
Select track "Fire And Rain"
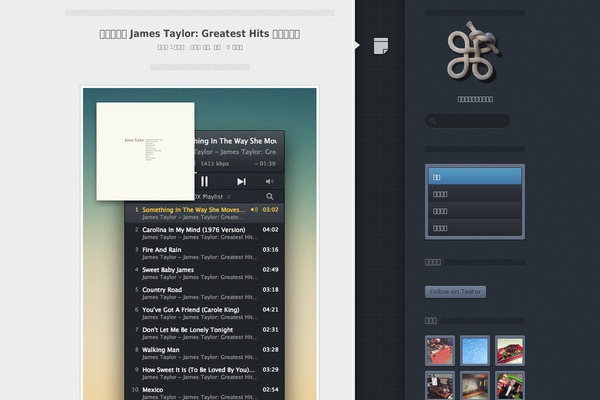[x=204, y=253]
